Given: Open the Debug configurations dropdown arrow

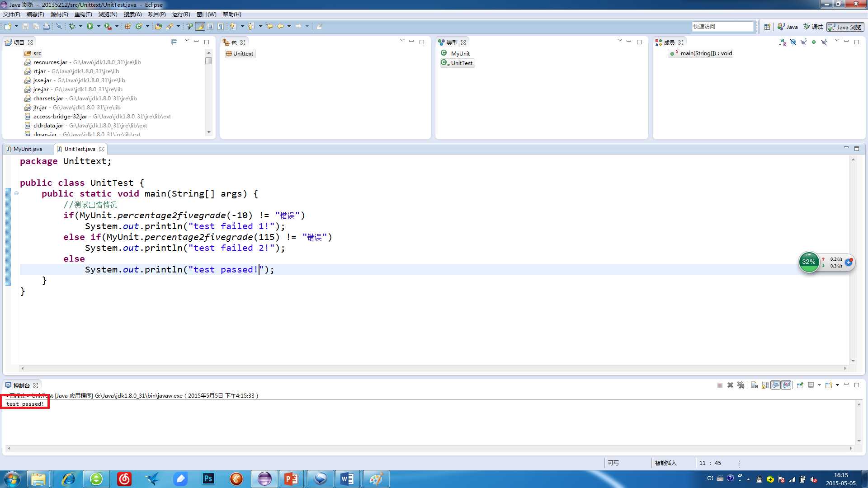Looking at the screenshot, I should [x=80, y=26].
